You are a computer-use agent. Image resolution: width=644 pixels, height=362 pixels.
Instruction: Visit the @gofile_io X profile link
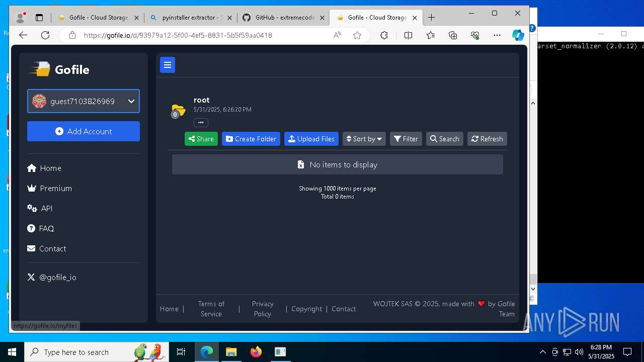click(52, 277)
